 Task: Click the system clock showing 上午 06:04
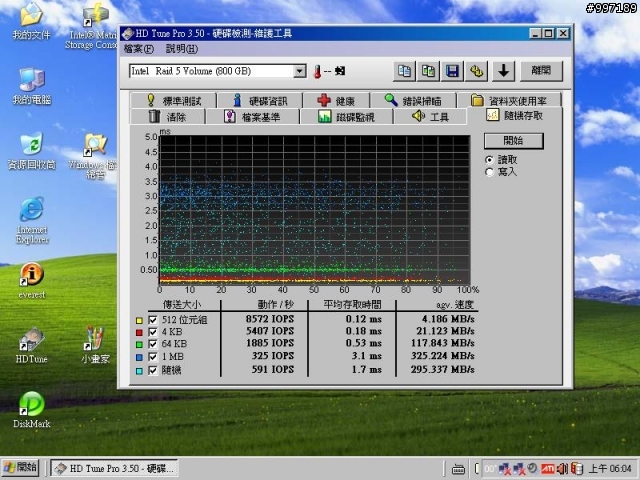point(610,469)
